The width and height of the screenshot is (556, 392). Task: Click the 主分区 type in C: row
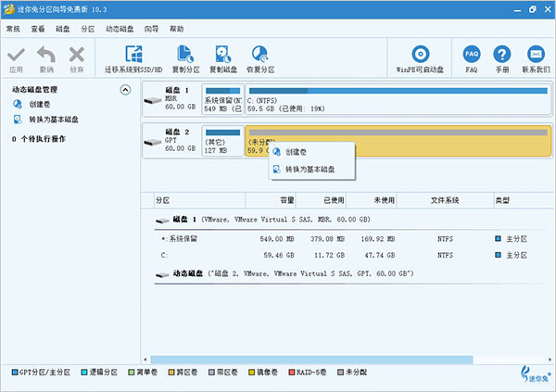(x=516, y=255)
